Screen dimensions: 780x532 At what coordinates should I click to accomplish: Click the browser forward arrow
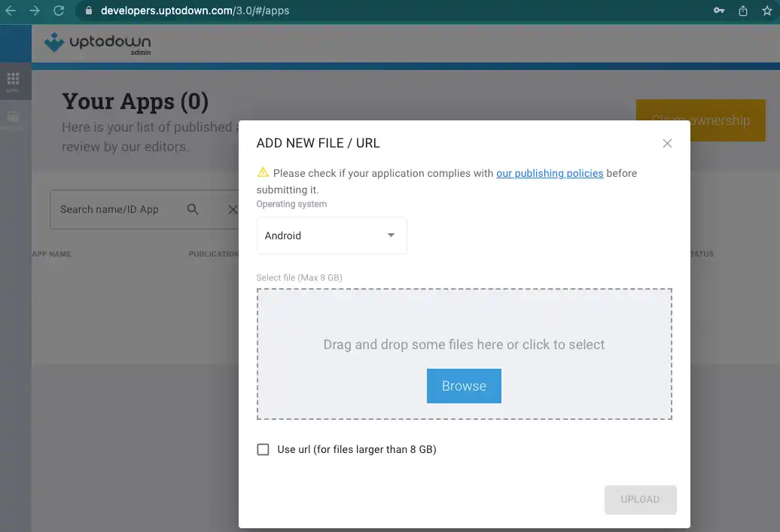point(35,11)
